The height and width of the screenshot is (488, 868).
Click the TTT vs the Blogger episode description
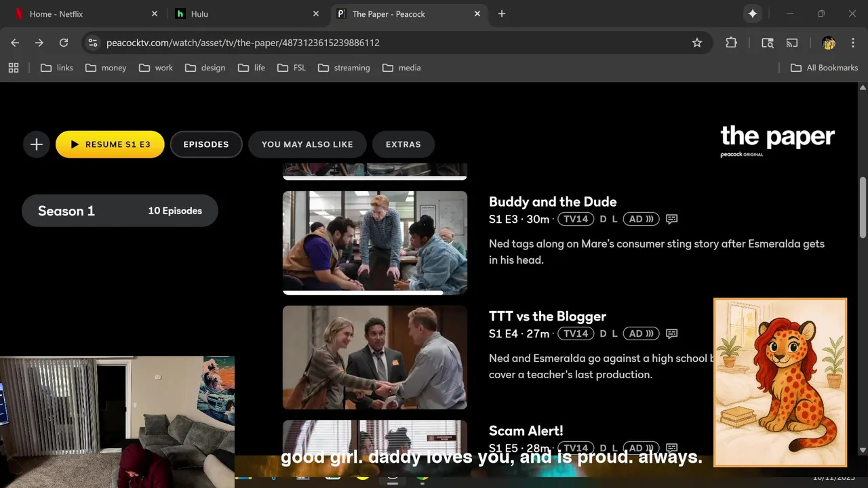(601, 366)
